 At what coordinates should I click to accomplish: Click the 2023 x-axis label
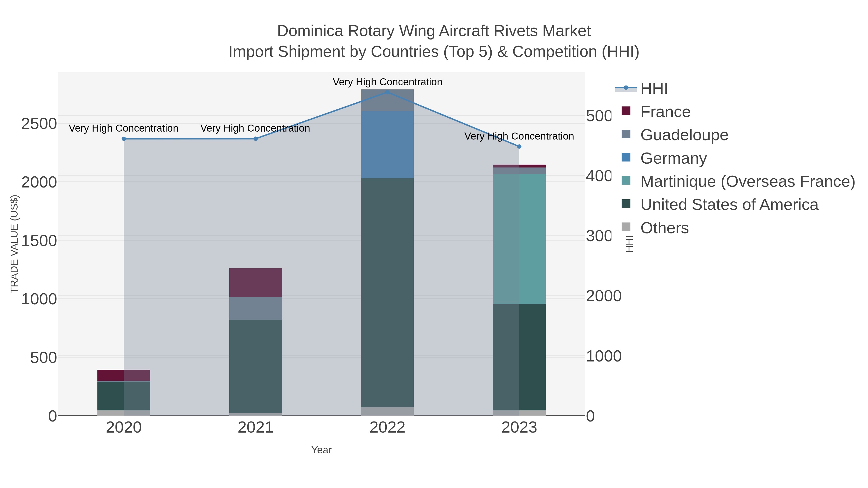click(x=519, y=428)
